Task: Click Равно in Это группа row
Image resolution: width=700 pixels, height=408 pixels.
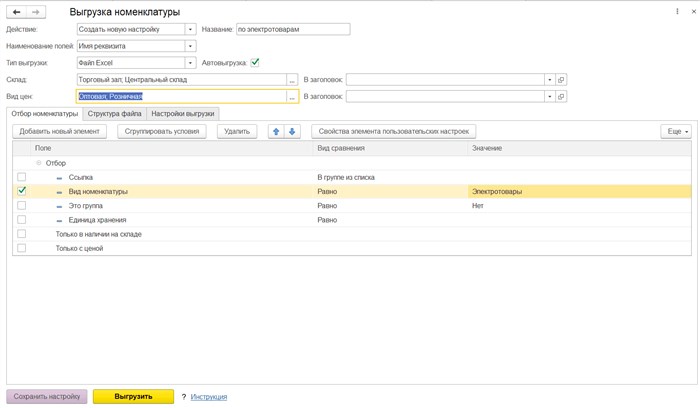Action: pos(391,206)
